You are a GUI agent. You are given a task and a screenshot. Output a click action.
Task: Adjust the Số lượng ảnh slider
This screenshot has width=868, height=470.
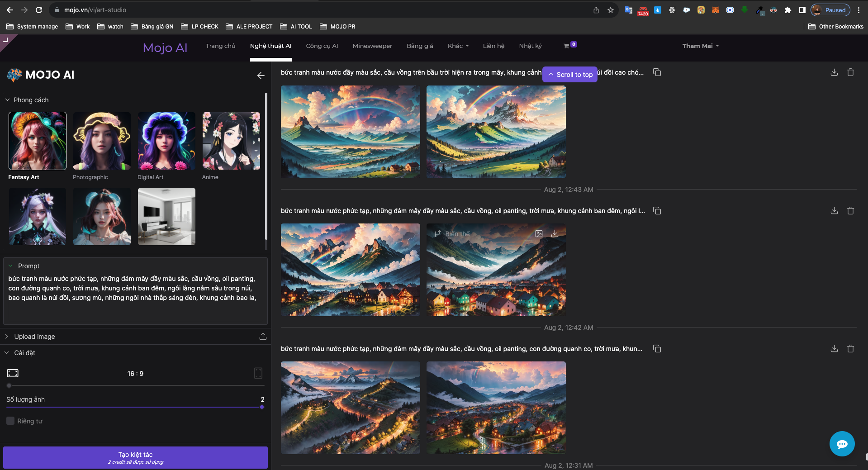pos(261,407)
